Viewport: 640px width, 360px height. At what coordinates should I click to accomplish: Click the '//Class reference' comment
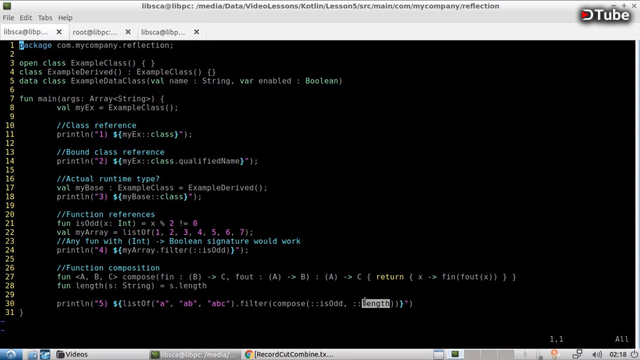pos(96,125)
